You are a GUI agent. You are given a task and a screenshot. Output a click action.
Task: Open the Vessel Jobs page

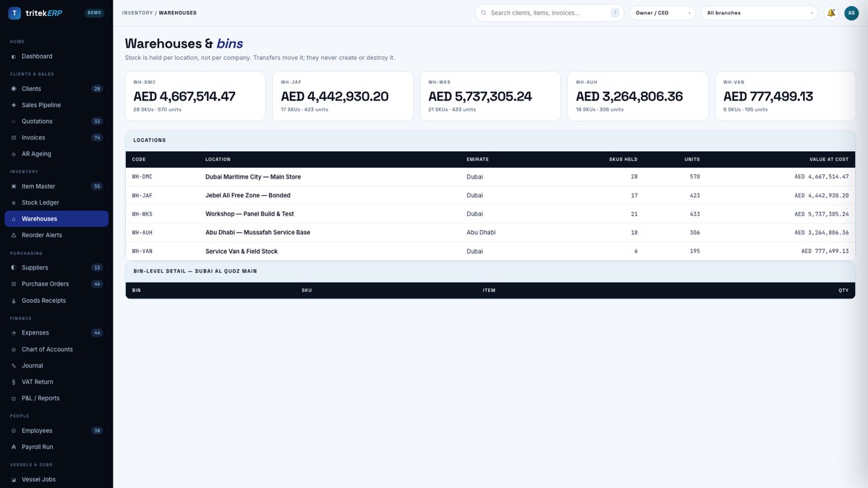click(56, 479)
